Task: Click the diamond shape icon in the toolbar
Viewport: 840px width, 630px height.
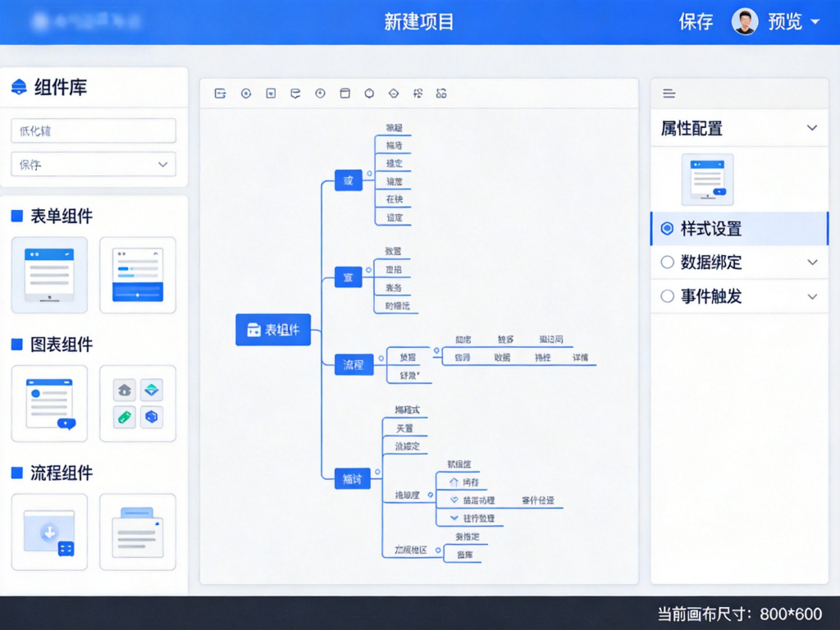Action: click(x=394, y=94)
